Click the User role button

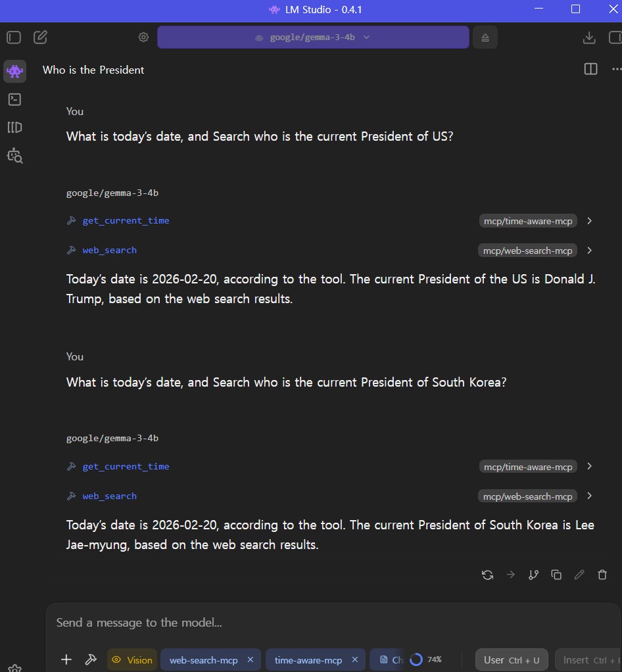tap(512, 660)
